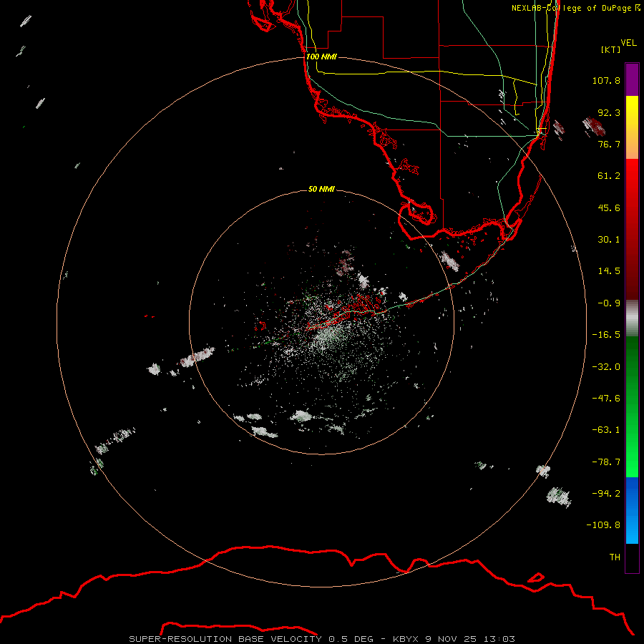Image resolution: width=644 pixels, height=644 pixels.
Task: Click the [KT] units label
Action: 611,49
